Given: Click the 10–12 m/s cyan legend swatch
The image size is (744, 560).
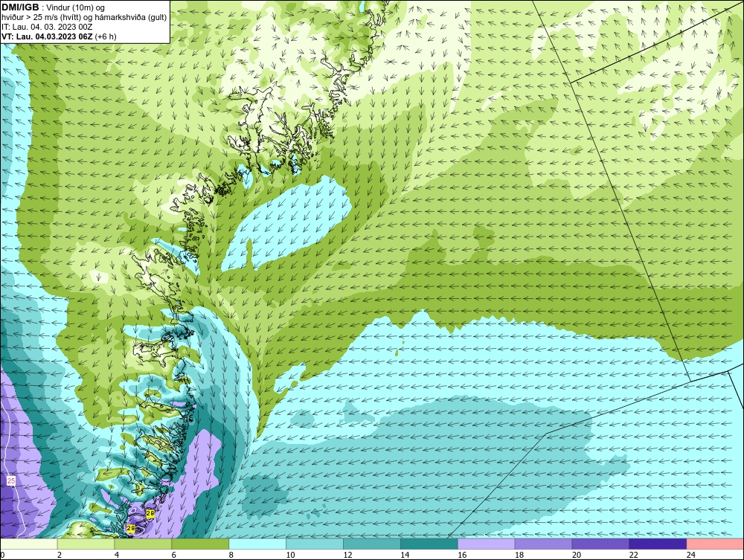Looking at the screenshot, I should 315,544.
